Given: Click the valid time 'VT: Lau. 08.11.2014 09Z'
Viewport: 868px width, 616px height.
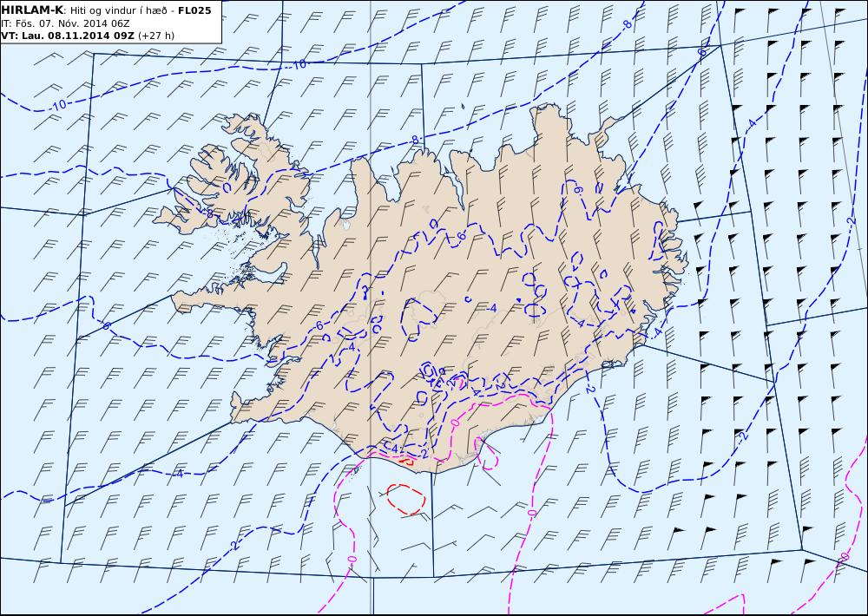Looking at the screenshot, I should 68,36.
